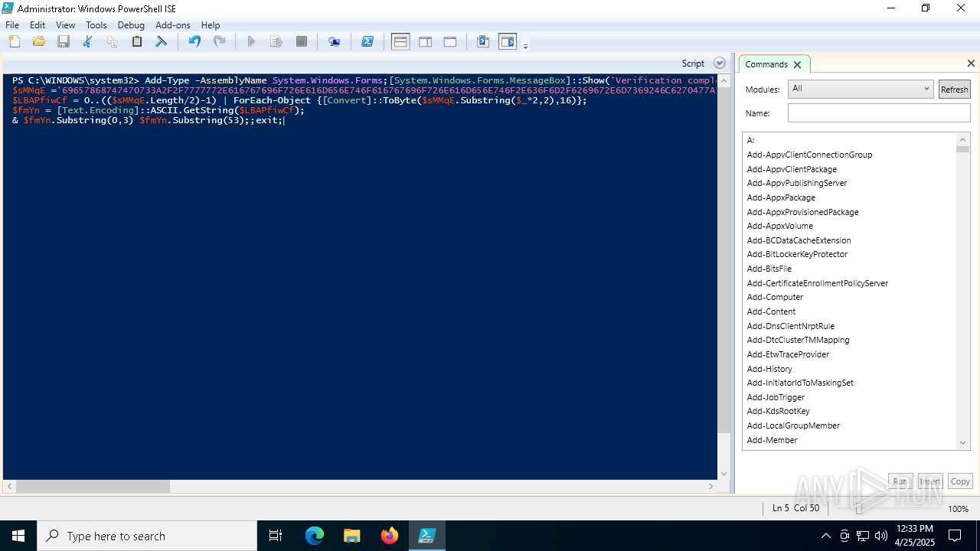Focus the Name input field
The width and height of the screenshot is (980, 551).
[879, 113]
